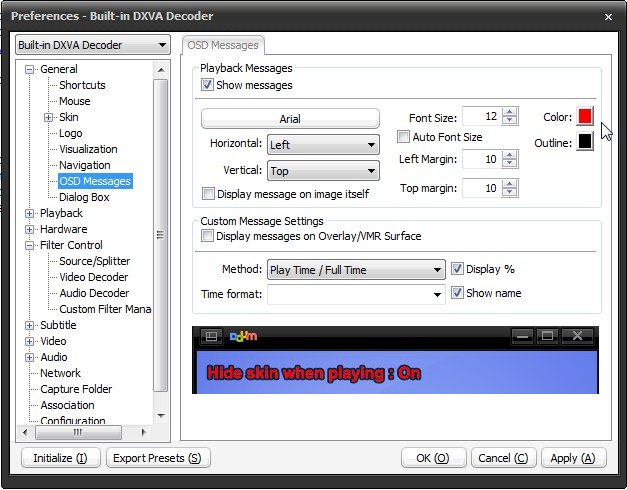Click the Apply (A) button
The width and height of the screenshot is (627, 490).
click(x=573, y=458)
